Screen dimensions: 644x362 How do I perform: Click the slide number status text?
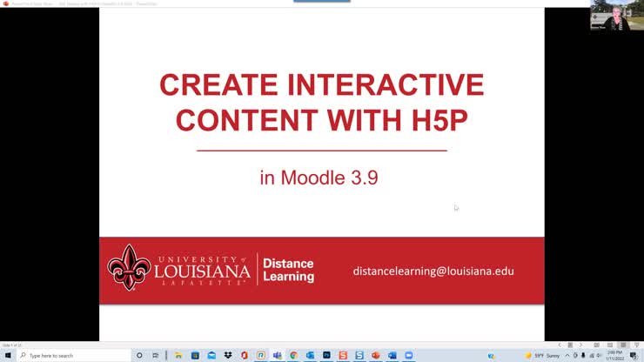click(11, 345)
